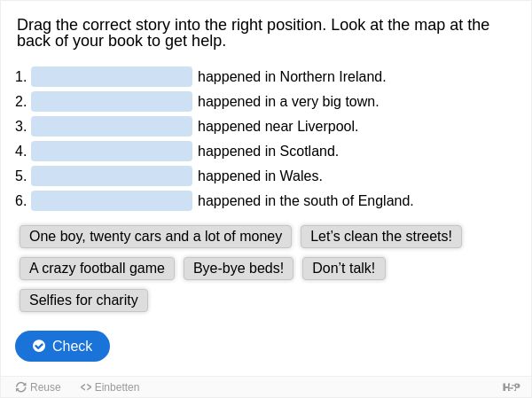The image size is (532, 398).
Task: Click the checkmark icon in Check button
Action: coord(39,346)
